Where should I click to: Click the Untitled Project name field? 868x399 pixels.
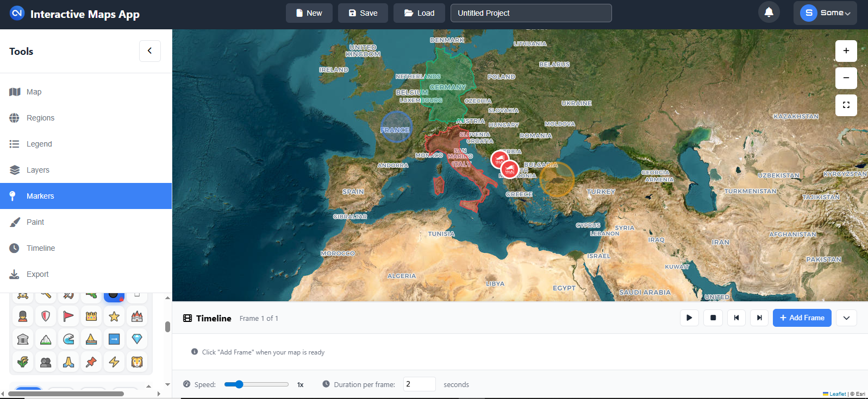point(530,13)
